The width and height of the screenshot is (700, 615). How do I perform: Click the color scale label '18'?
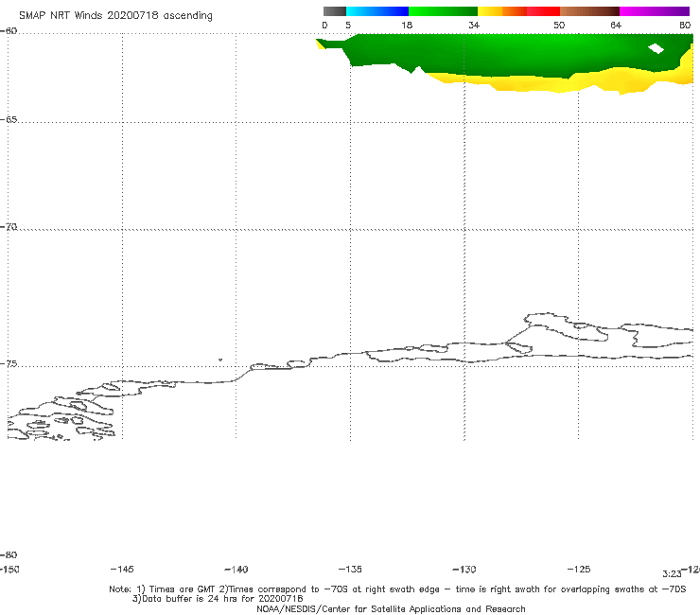click(x=407, y=26)
